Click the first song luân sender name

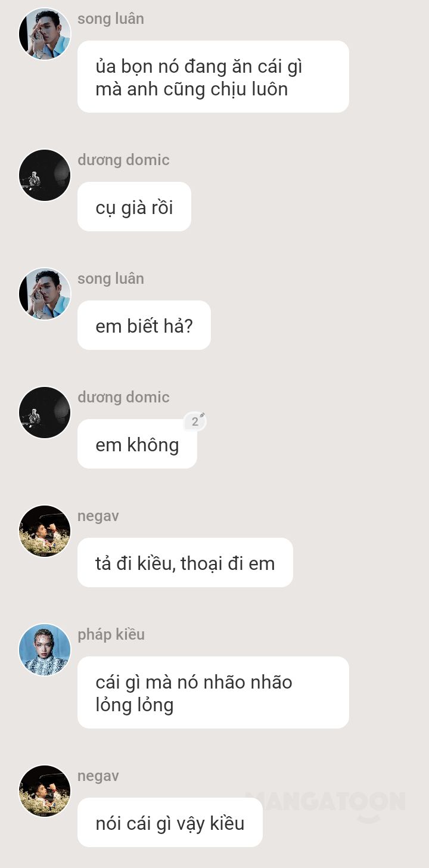111,18
